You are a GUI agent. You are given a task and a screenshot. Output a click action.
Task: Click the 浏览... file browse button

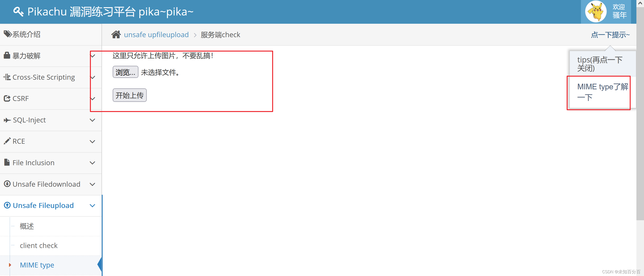tap(125, 72)
